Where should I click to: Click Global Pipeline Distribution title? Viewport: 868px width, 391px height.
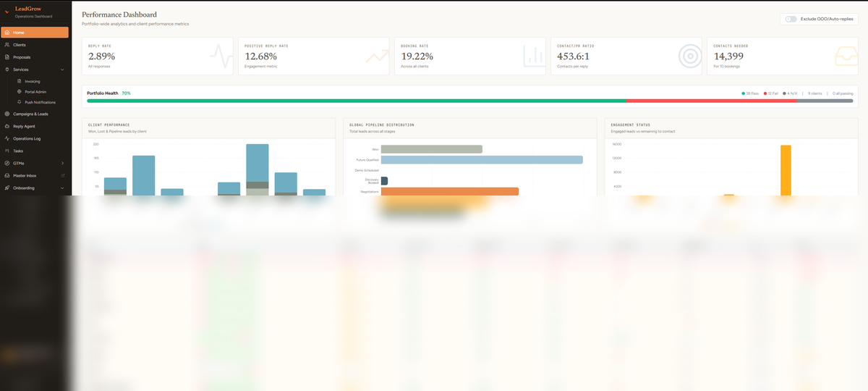382,125
